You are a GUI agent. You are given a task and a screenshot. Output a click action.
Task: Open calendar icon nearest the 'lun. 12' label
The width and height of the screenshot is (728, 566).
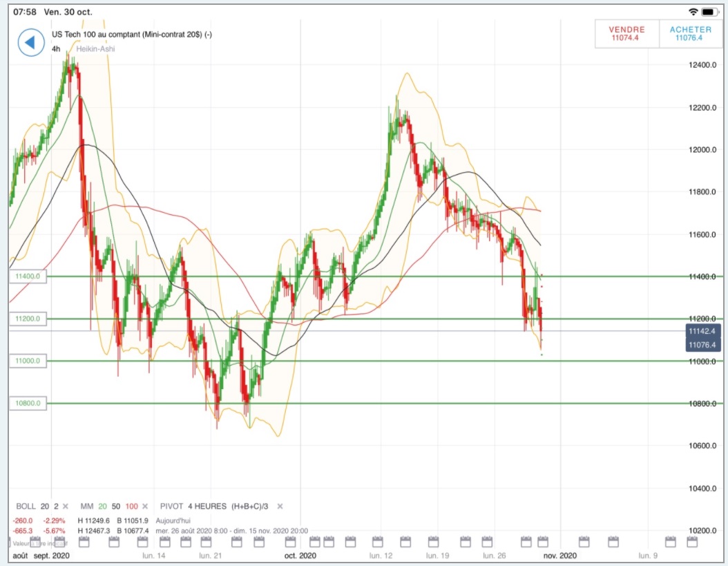point(377,542)
